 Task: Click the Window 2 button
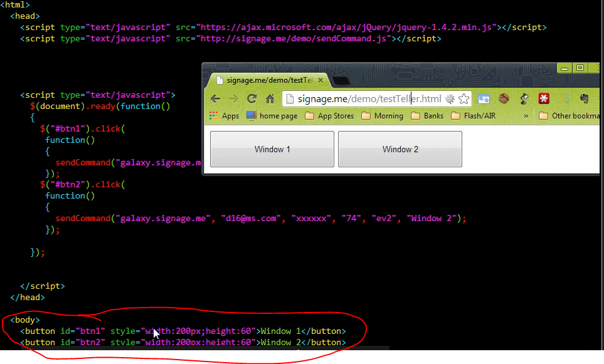pyautogui.click(x=400, y=149)
